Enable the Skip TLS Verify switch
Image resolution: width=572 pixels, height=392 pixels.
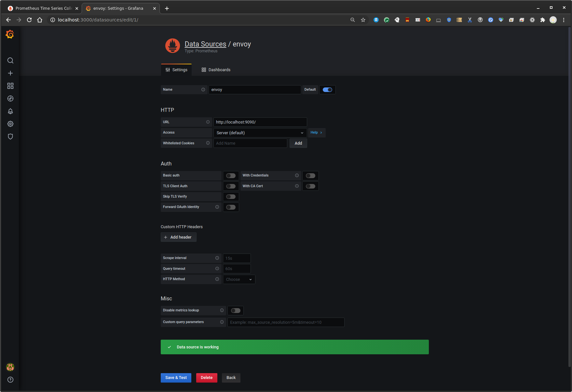pyautogui.click(x=231, y=197)
